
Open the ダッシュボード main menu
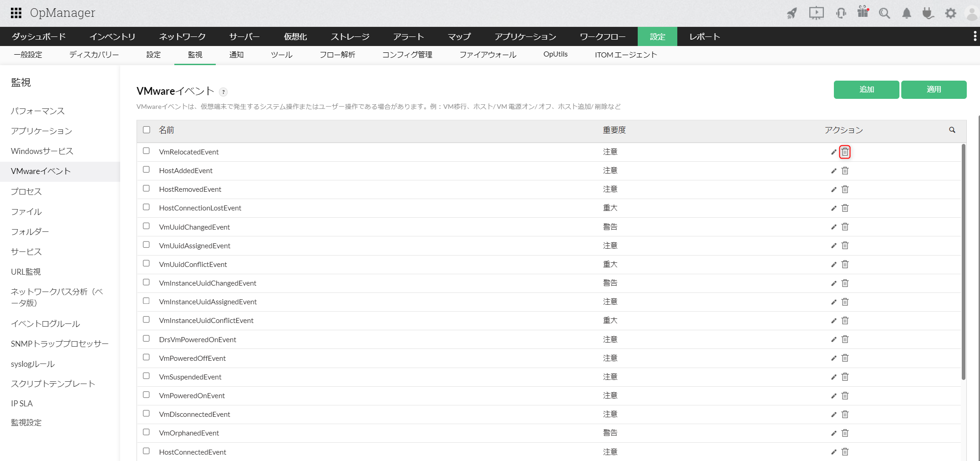click(x=39, y=36)
